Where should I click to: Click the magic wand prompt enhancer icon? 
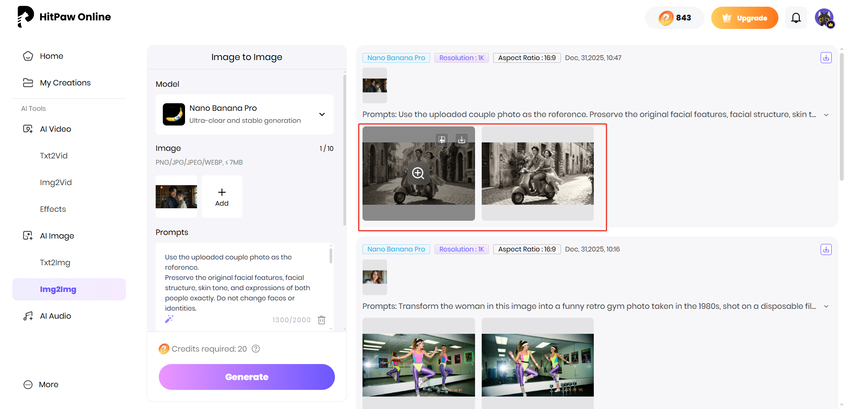pyautogui.click(x=169, y=319)
